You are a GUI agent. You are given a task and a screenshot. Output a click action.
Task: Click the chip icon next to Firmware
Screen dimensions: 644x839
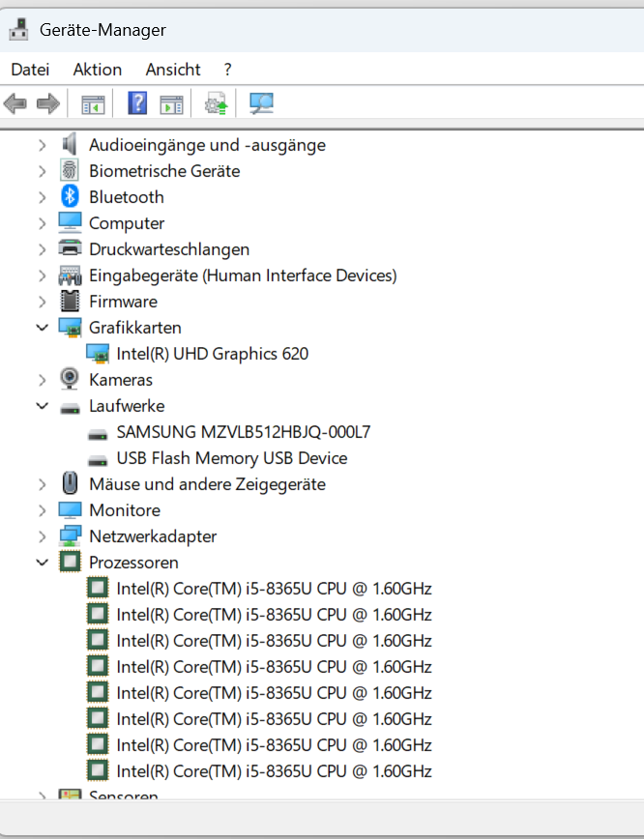click(x=71, y=302)
